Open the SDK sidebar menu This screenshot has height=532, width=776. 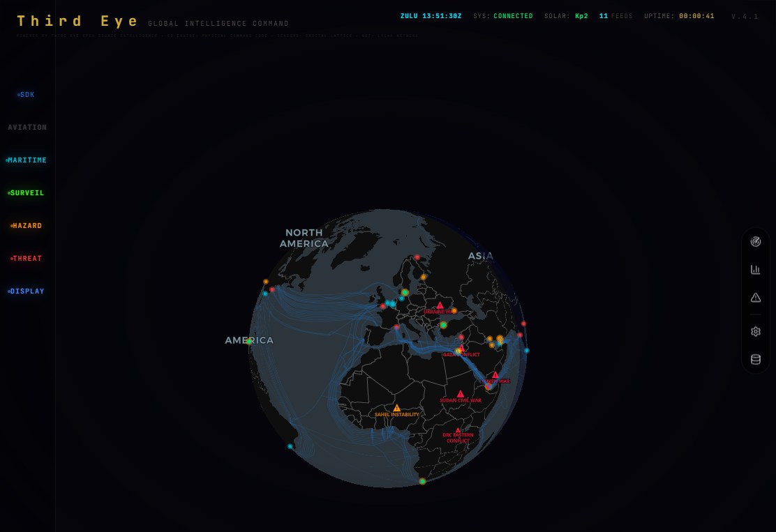coord(27,94)
